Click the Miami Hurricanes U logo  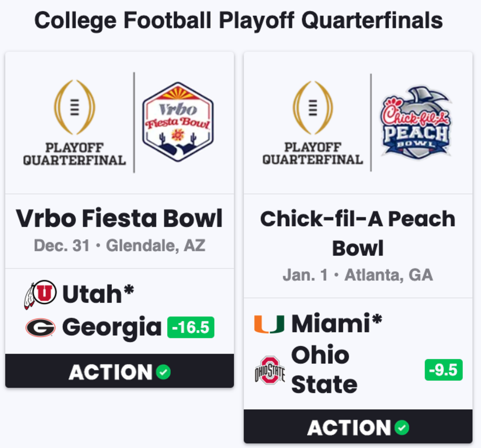(269, 324)
